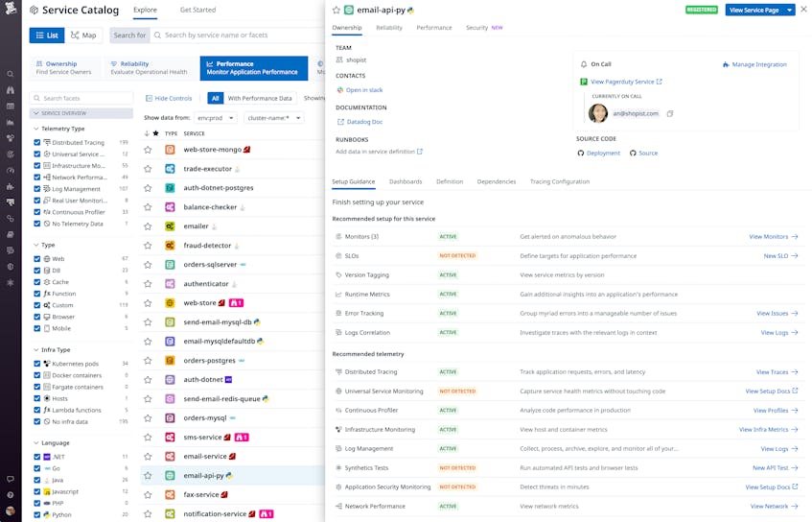Open the chat bubble icon in sidebar
The height and width of the screenshot is (522, 812).
click(11, 479)
